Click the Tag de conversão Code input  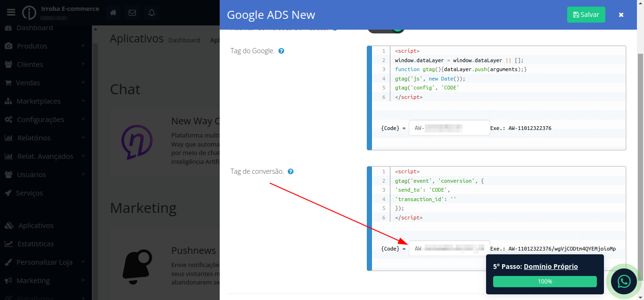pyautogui.click(x=449, y=249)
